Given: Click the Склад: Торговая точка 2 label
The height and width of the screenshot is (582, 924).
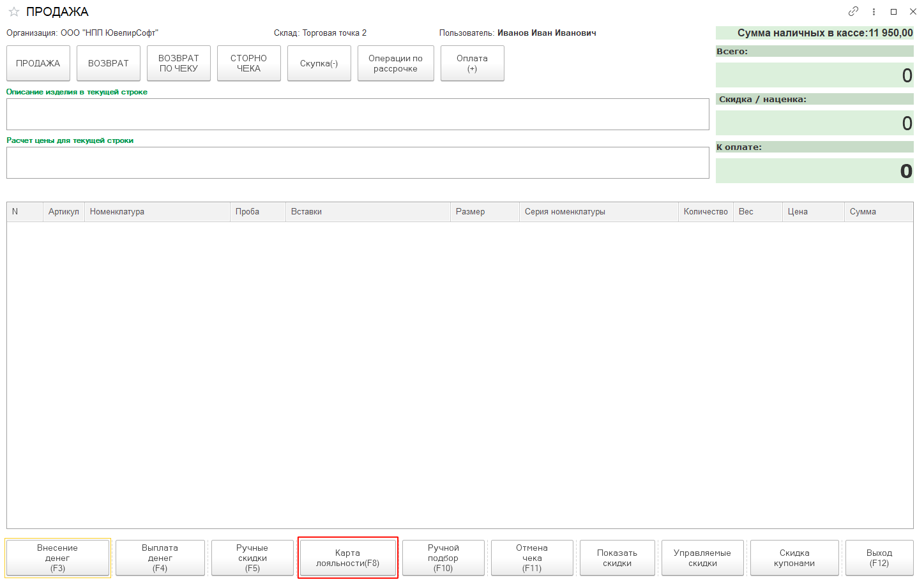Looking at the screenshot, I should coord(321,33).
